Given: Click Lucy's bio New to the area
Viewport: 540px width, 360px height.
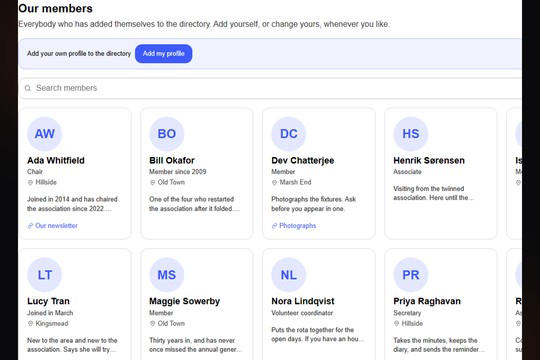Looking at the screenshot, I should 72,345.
